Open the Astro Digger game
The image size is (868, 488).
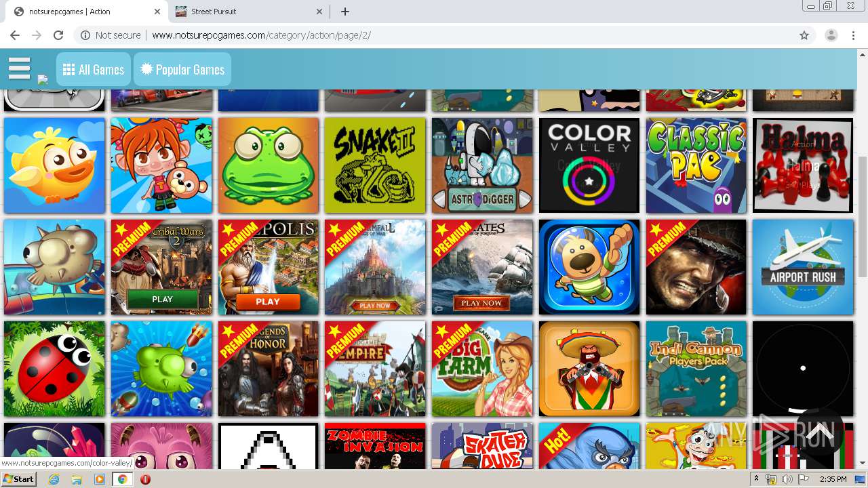pos(482,165)
